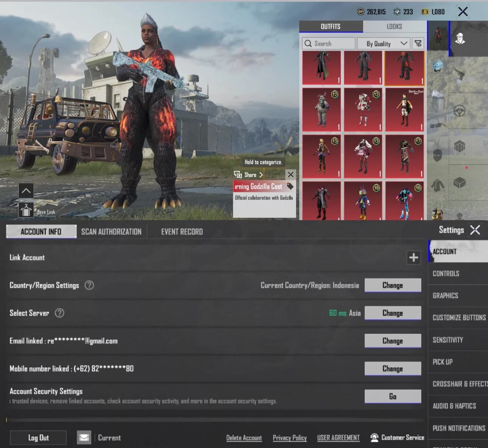This screenshot has height=448, width=488.
Task: Open help for Country/Region Settings
Action: click(89, 285)
